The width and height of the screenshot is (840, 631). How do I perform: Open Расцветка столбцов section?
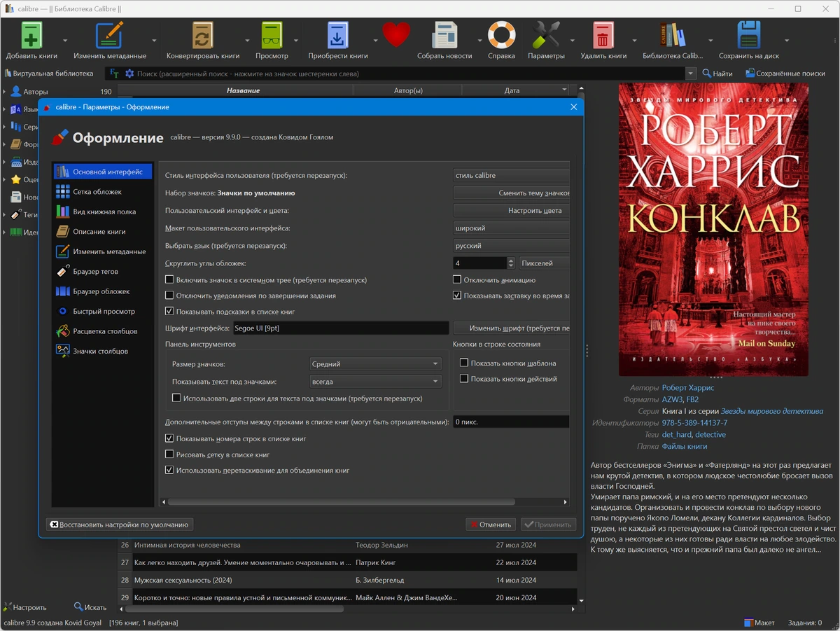point(102,331)
